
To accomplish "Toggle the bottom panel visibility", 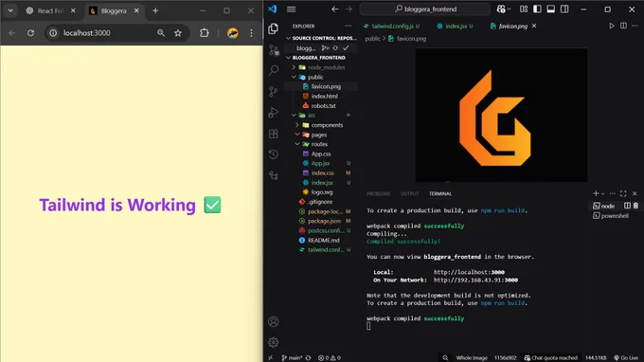I will tap(551, 9).
